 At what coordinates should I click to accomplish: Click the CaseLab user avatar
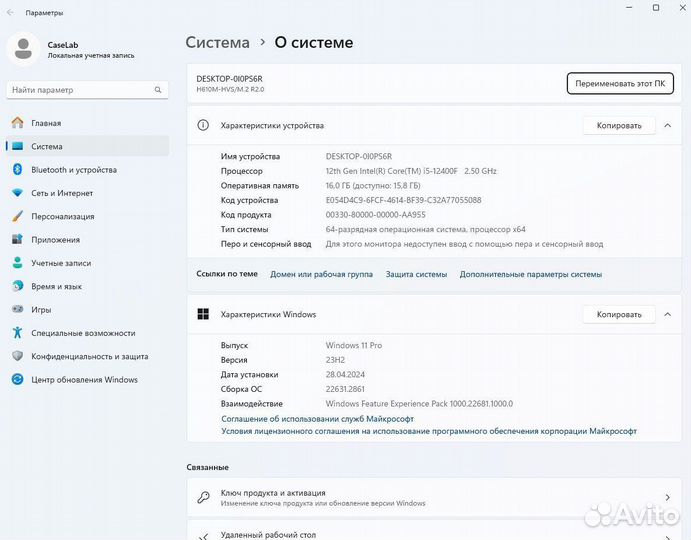click(23, 48)
